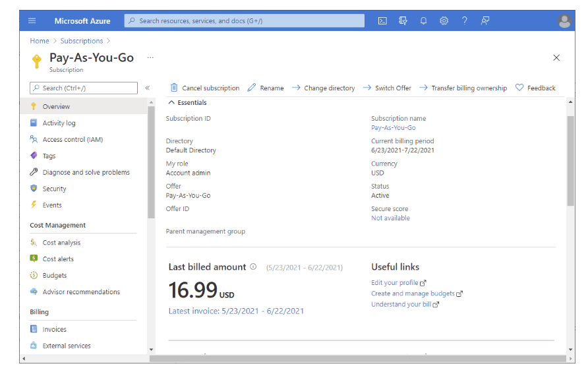Select Overview in the side menu
Screen dimensions: 588x378
(x=84, y=106)
